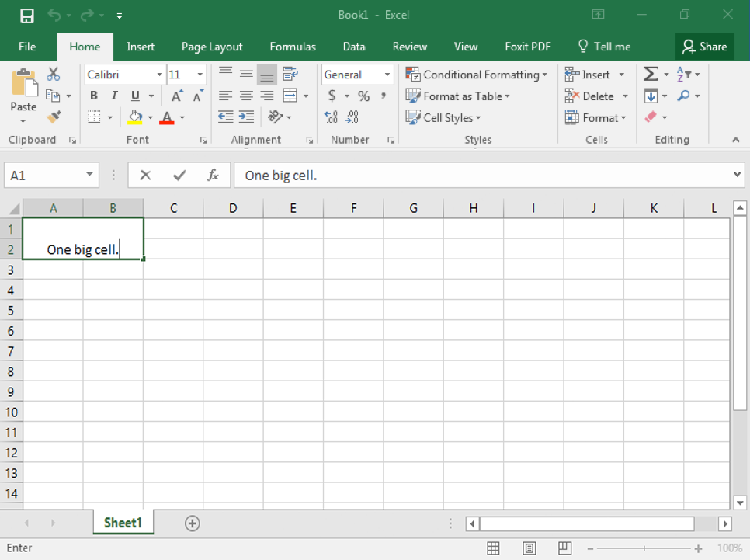Click the Increase Indent icon
This screenshot has width=750, height=560.
[246, 117]
